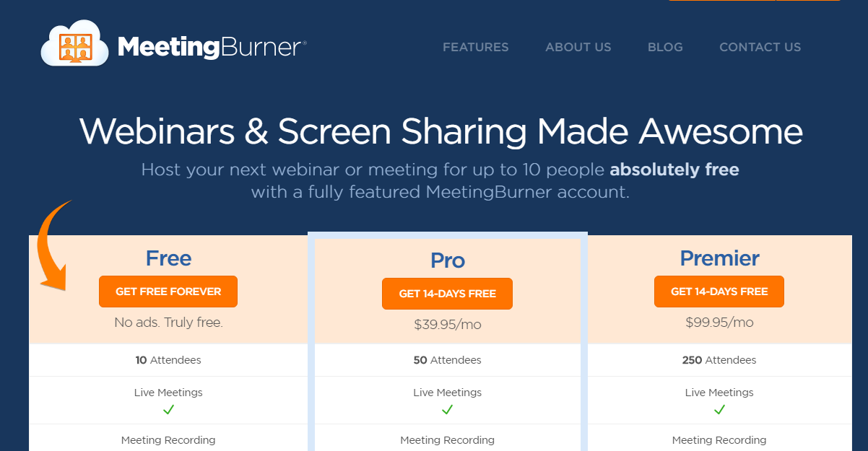Click 'Meeting Recording' label in Pro column
Screen dimensions: 868x451
[448, 440]
